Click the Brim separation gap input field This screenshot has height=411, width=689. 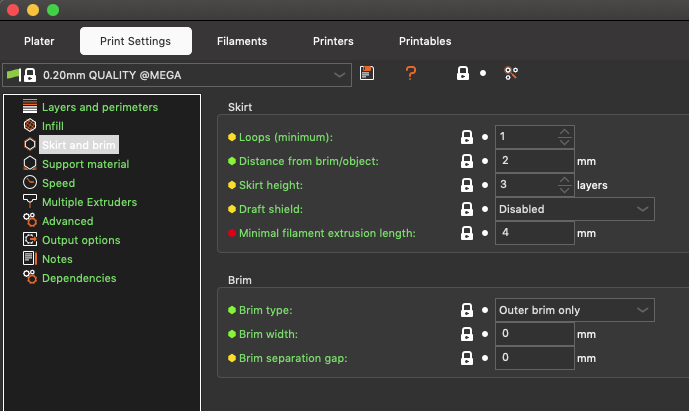pos(534,358)
